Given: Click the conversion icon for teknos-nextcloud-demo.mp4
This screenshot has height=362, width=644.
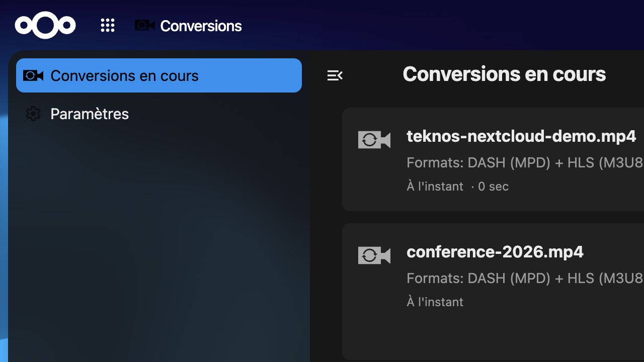Looking at the screenshot, I should coord(374,140).
